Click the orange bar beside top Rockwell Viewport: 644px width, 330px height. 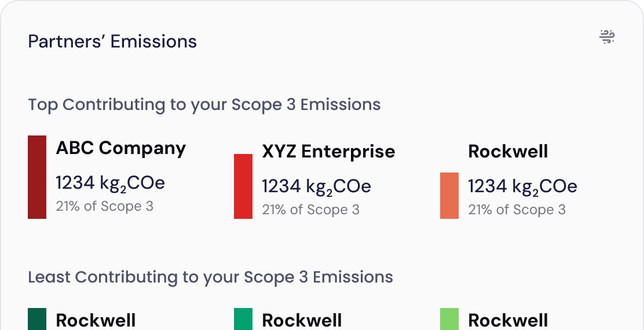pos(449,196)
